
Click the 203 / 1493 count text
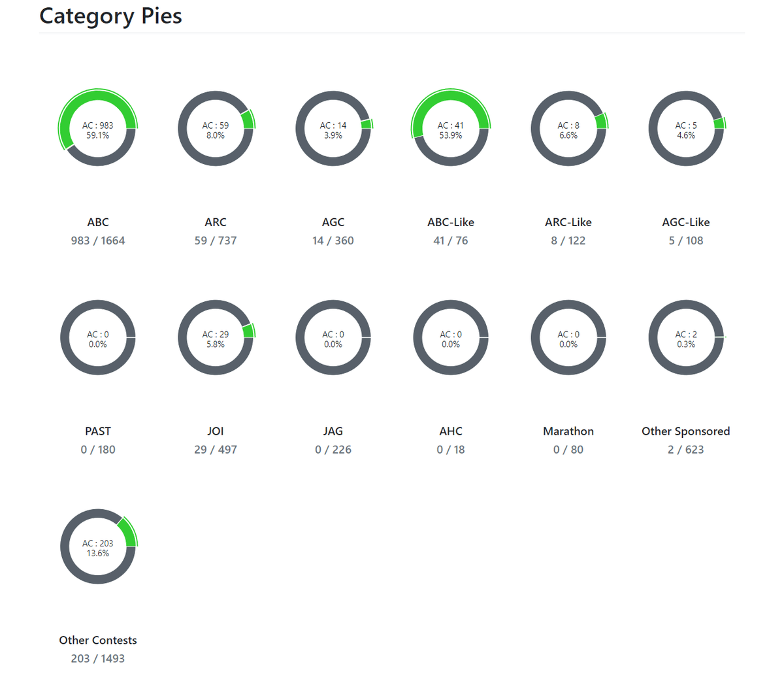click(98, 659)
